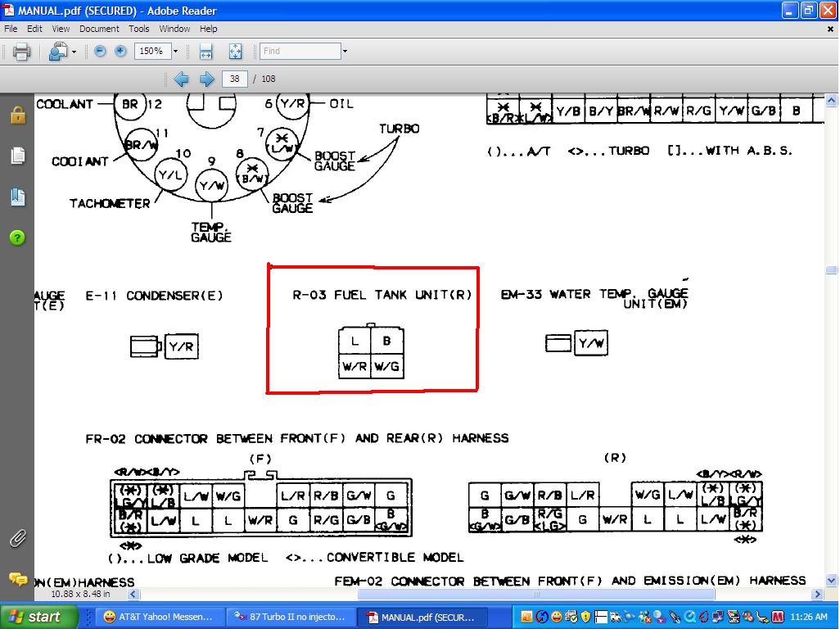Screen dimensions: 840x629
Task: Click the zoom in plus button
Action: click(120, 51)
